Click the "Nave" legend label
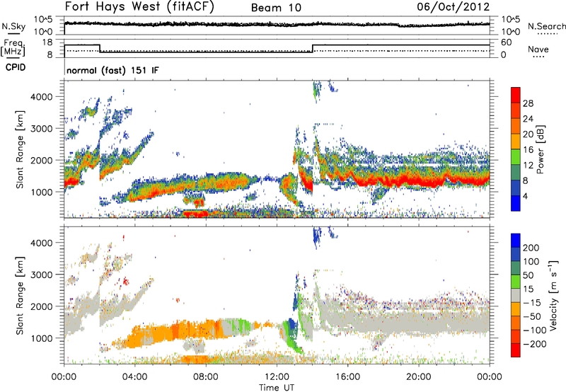Viewport: 566px width, 392px height. click(538, 49)
